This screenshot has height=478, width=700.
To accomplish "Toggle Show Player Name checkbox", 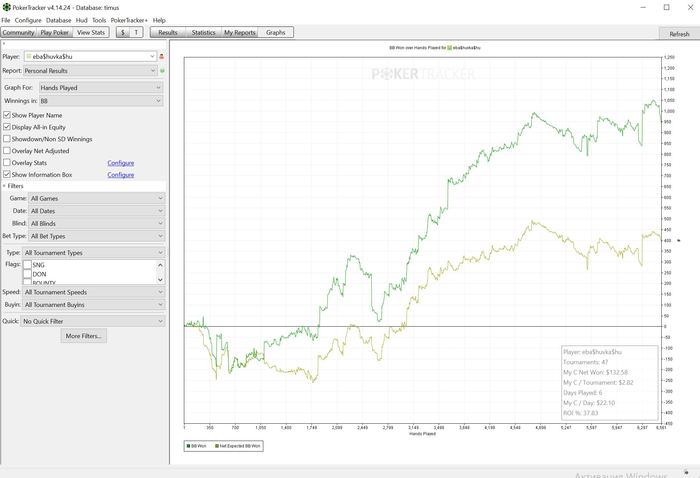I will 7,115.
